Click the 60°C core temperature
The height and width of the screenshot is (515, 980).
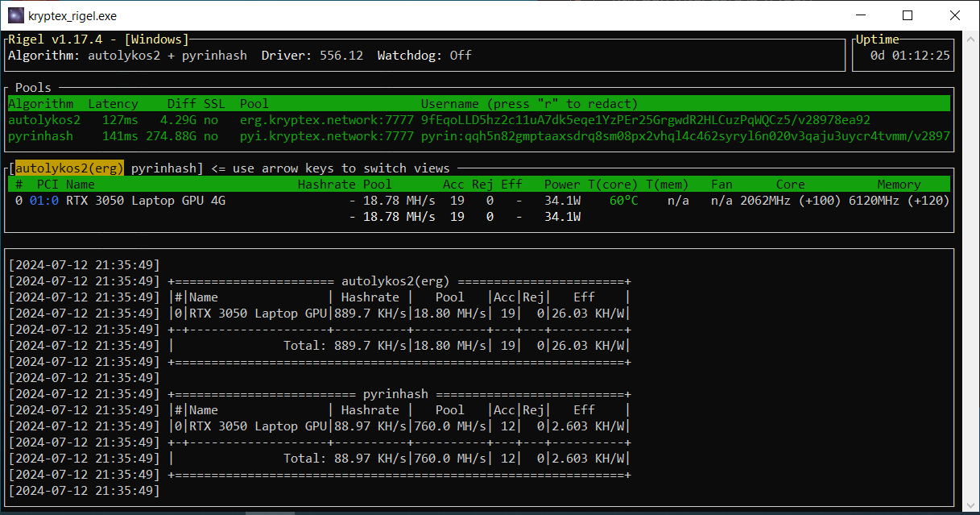click(623, 200)
